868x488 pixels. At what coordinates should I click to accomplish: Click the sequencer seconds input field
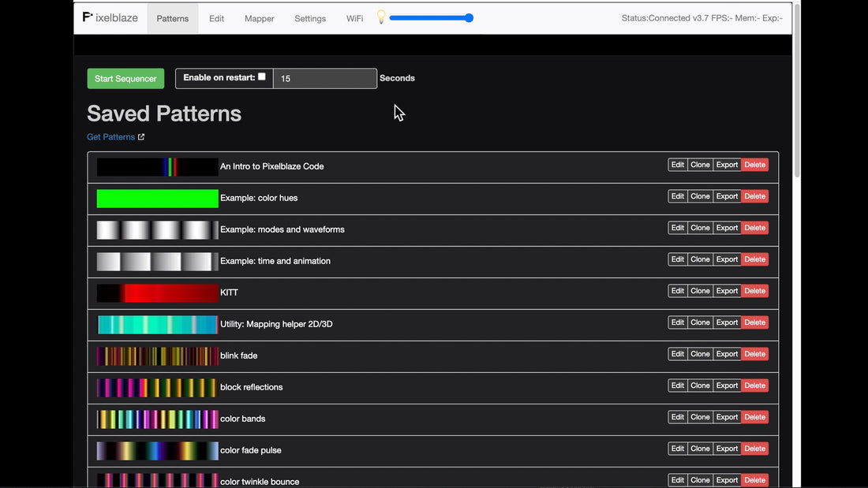(x=324, y=79)
